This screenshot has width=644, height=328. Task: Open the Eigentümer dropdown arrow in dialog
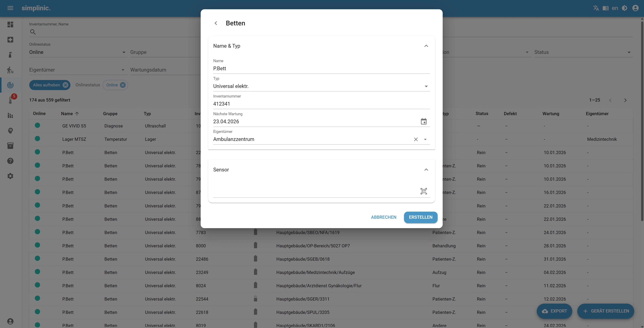point(425,139)
